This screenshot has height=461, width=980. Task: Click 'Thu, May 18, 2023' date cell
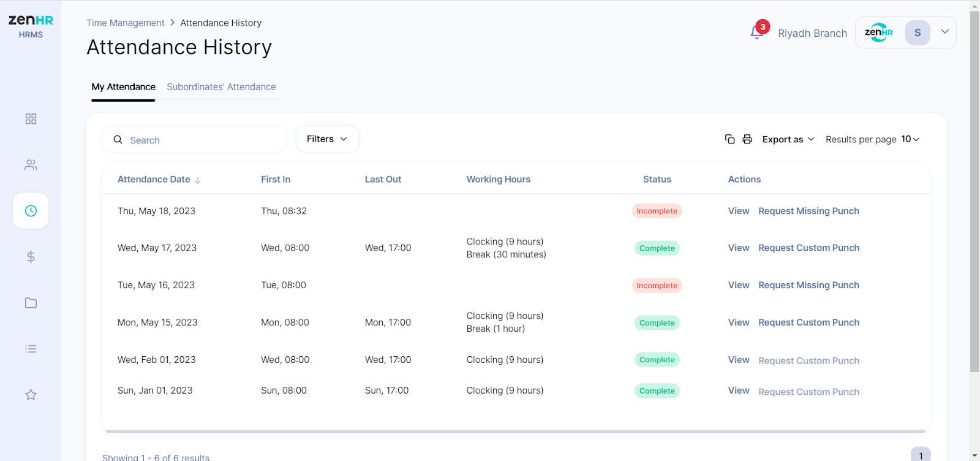click(x=156, y=211)
